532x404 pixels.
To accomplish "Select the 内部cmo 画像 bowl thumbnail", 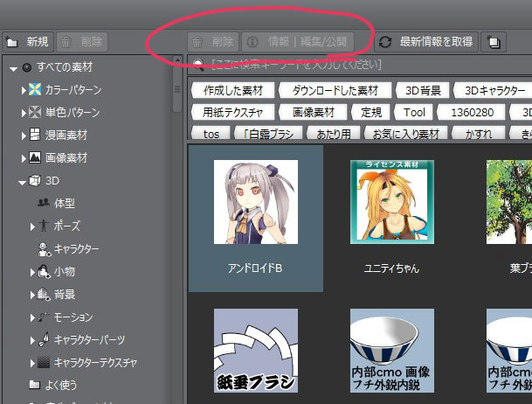I will pyautogui.click(x=392, y=351).
